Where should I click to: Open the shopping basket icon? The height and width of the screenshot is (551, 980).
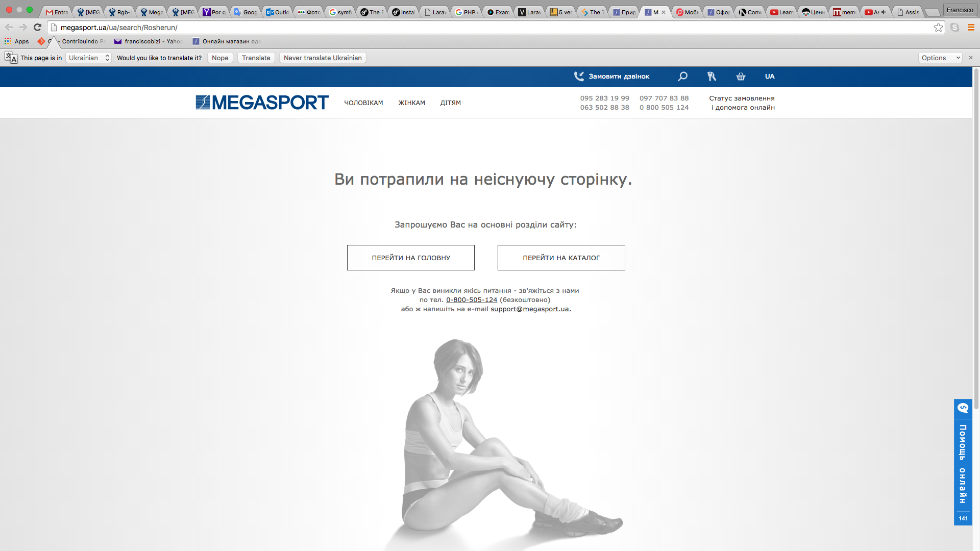coord(741,77)
